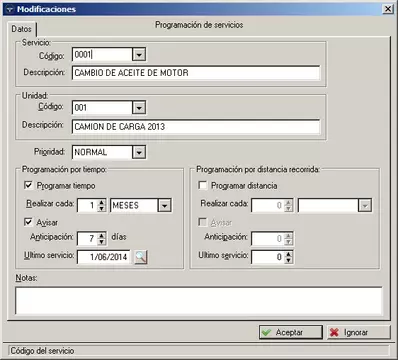Screen dimensions: 398x360
Task: Click the Ultimo servicio date field 1/06/2014
Action: click(104, 257)
